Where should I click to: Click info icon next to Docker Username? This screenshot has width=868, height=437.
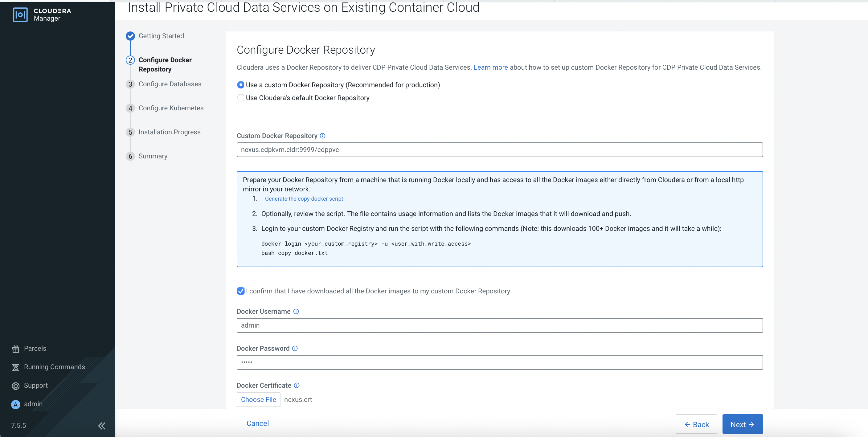[296, 311]
